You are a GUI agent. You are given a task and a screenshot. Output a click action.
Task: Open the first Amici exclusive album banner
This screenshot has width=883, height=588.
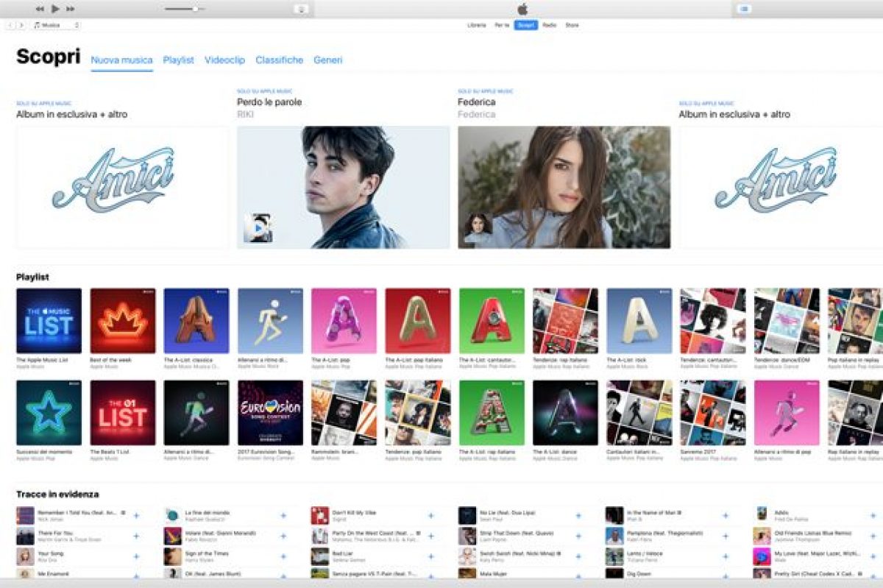(x=123, y=187)
